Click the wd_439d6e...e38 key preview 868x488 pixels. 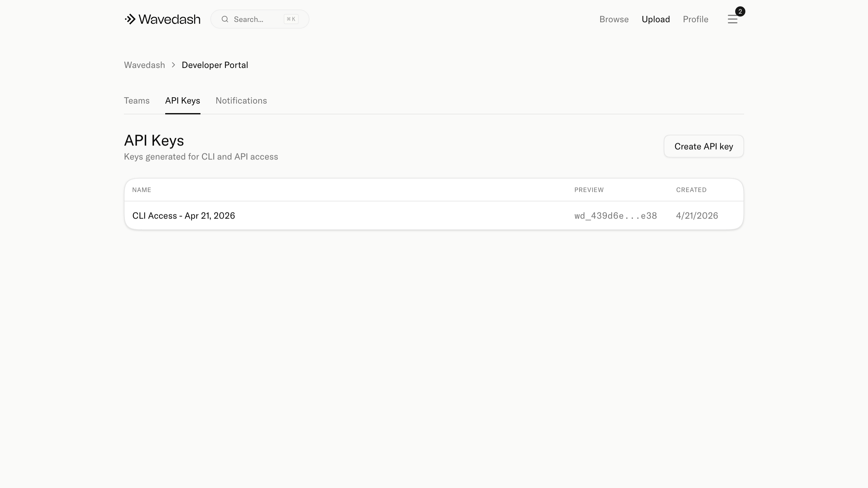[615, 216]
